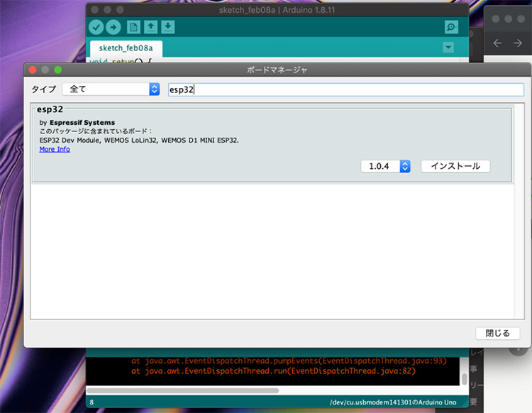The image size is (532, 413).
Task: Open the Serial Monitor magnifier icon
Action: coord(451,27)
